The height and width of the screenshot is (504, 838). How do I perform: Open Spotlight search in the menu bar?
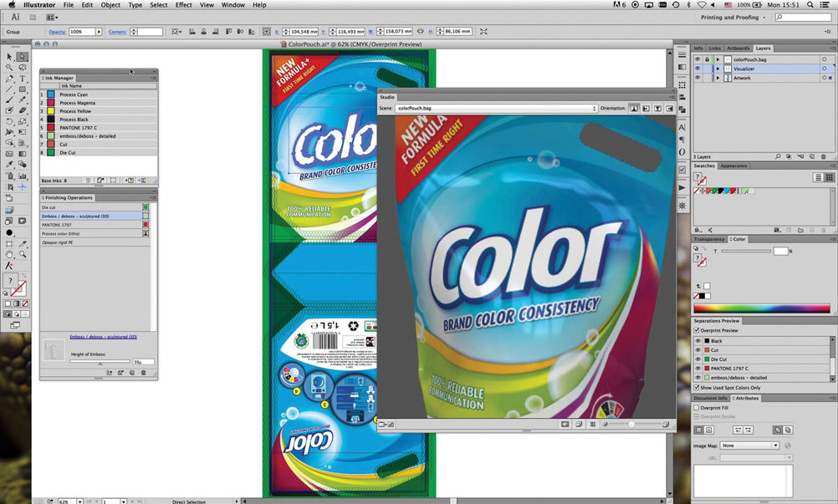[x=810, y=5]
